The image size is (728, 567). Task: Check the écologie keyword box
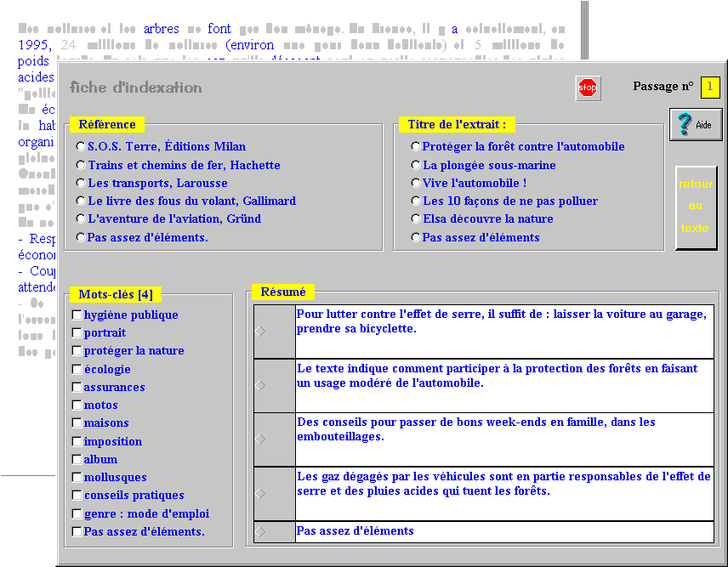77,370
